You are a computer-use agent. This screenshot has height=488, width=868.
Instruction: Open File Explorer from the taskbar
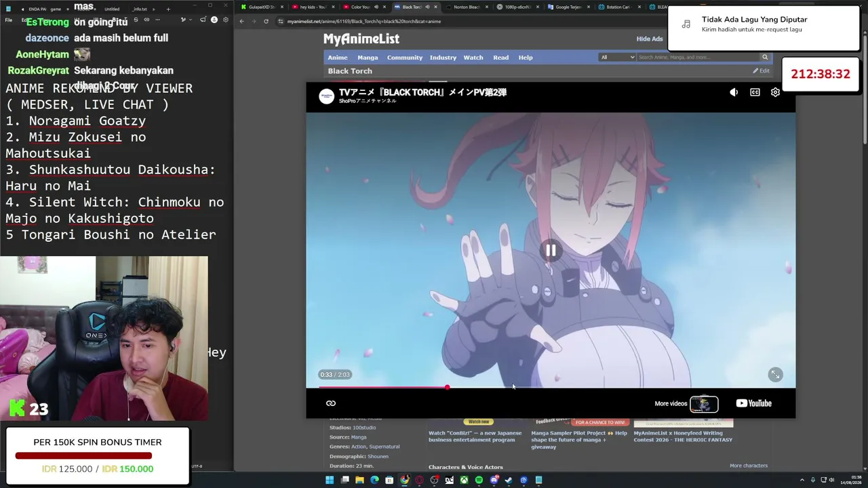click(x=359, y=481)
